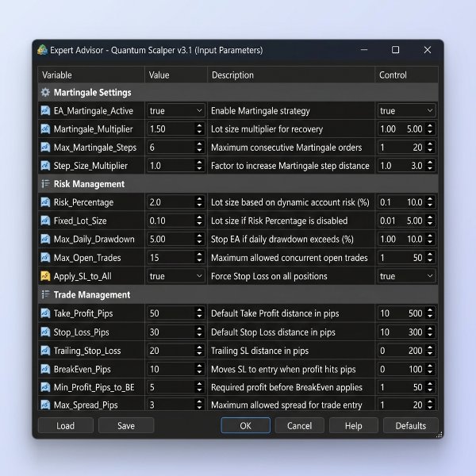Click the Load button
Screen dimensions: 476x476
tap(66, 425)
